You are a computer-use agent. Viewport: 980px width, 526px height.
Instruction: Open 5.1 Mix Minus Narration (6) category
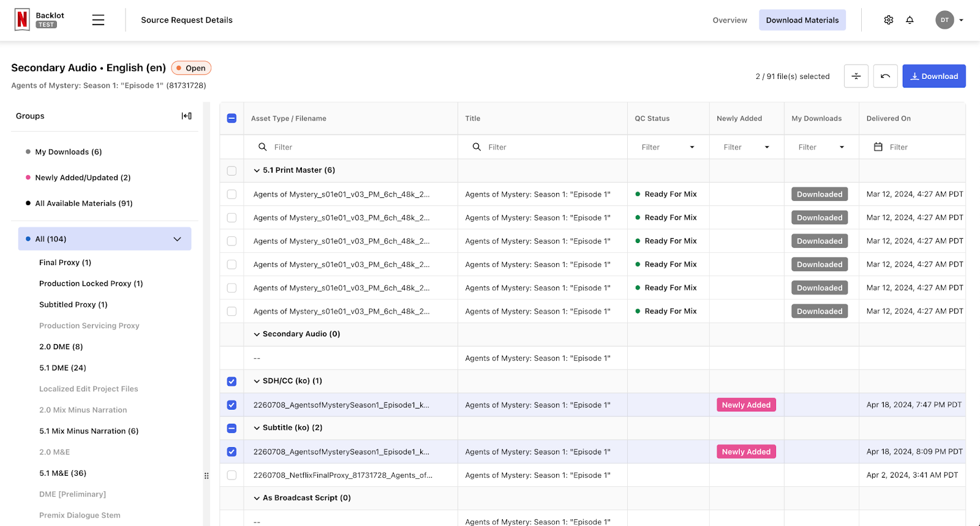(x=89, y=431)
